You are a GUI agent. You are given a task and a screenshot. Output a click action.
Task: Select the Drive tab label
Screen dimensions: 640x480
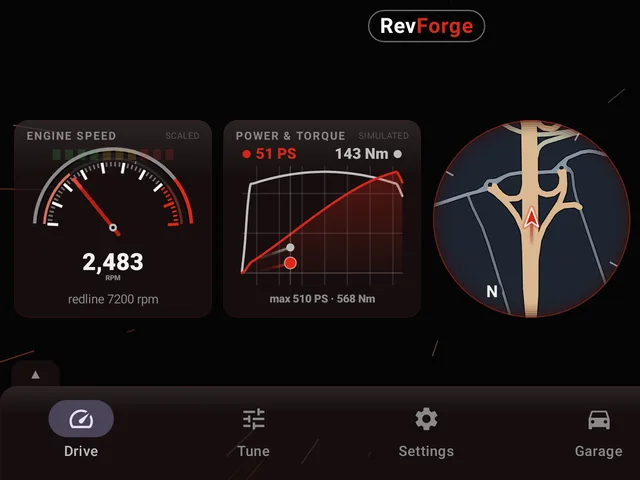[81, 451]
